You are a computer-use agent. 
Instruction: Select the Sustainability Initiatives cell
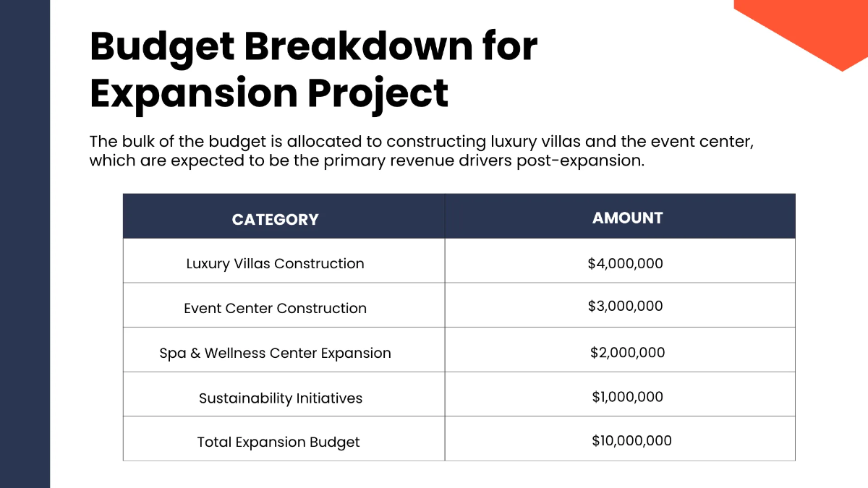tap(281, 398)
